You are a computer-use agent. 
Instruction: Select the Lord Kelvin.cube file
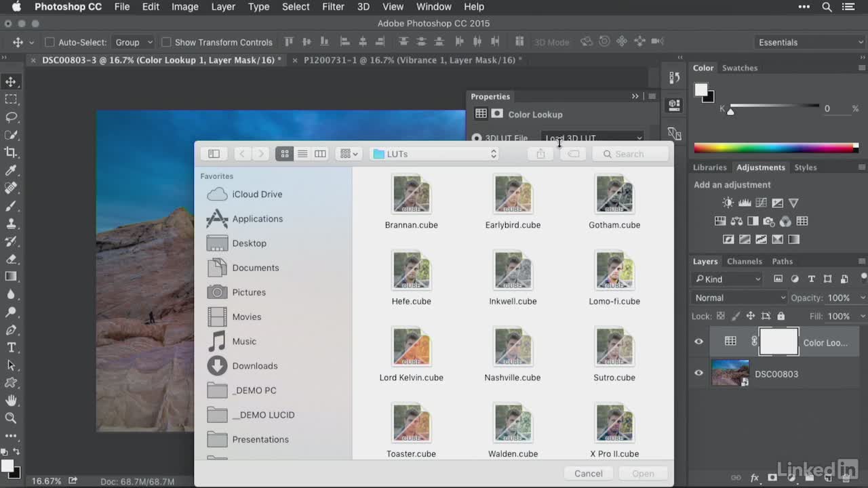(x=411, y=354)
